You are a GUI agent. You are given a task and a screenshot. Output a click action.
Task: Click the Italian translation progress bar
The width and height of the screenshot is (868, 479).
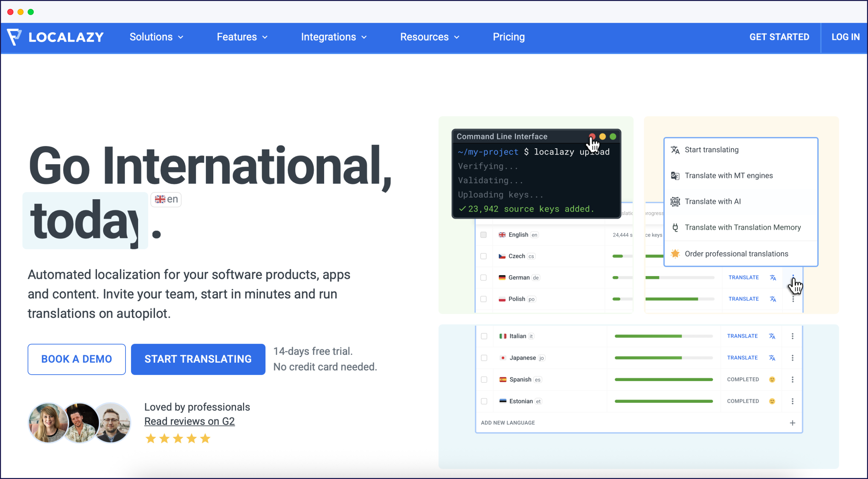click(664, 337)
